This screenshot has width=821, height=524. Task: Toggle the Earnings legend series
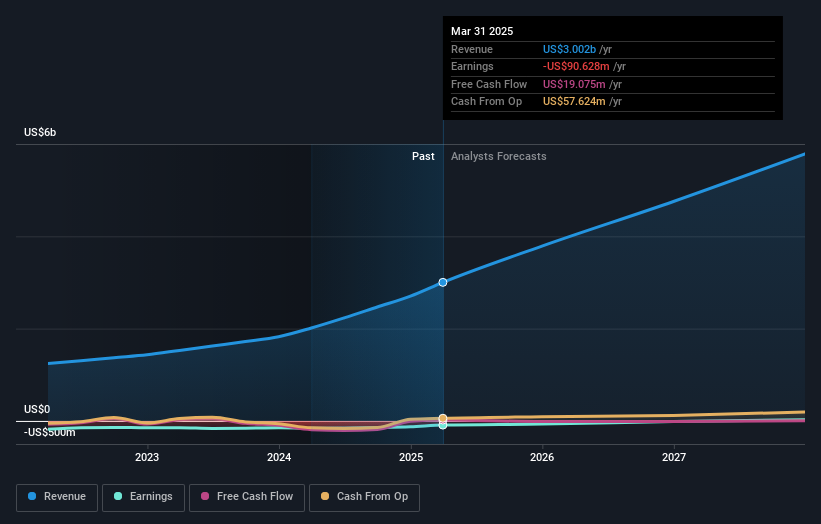pyautogui.click(x=143, y=497)
